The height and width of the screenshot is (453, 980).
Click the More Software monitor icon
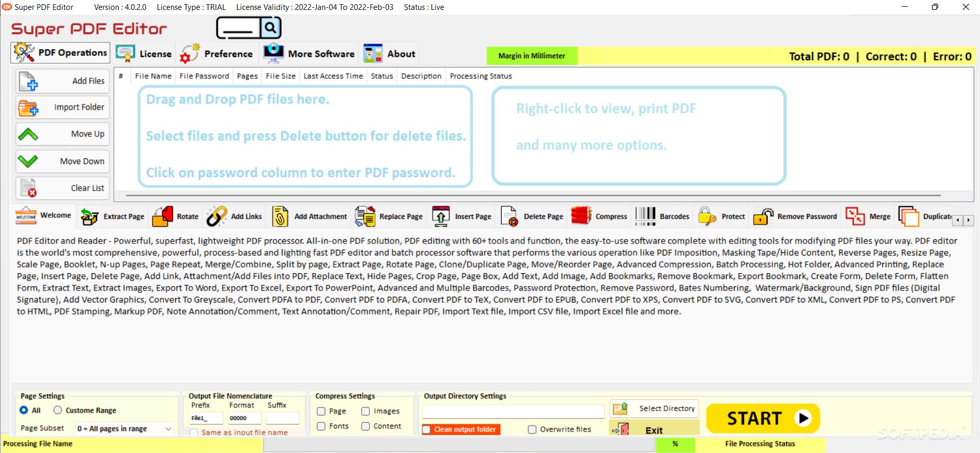pyautogui.click(x=273, y=53)
